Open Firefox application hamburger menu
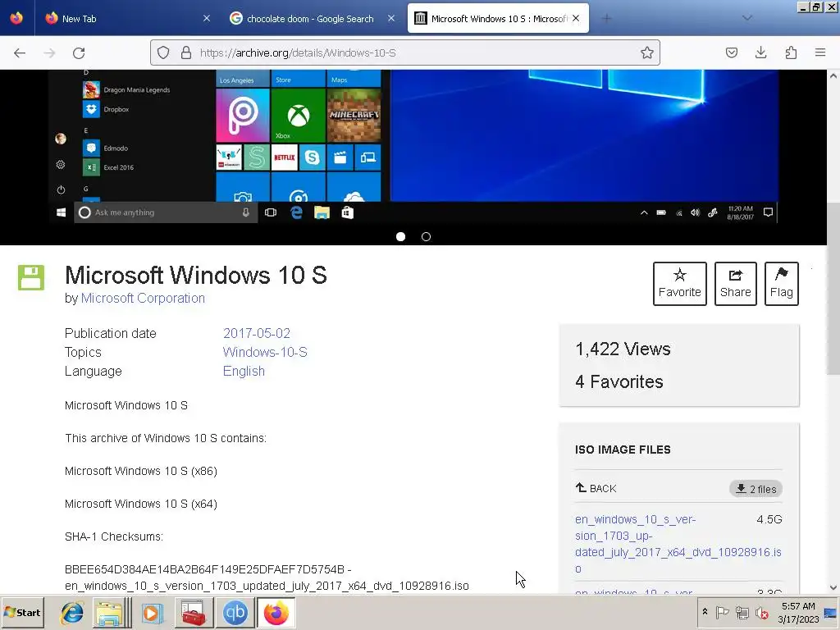 tap(820, 52)
